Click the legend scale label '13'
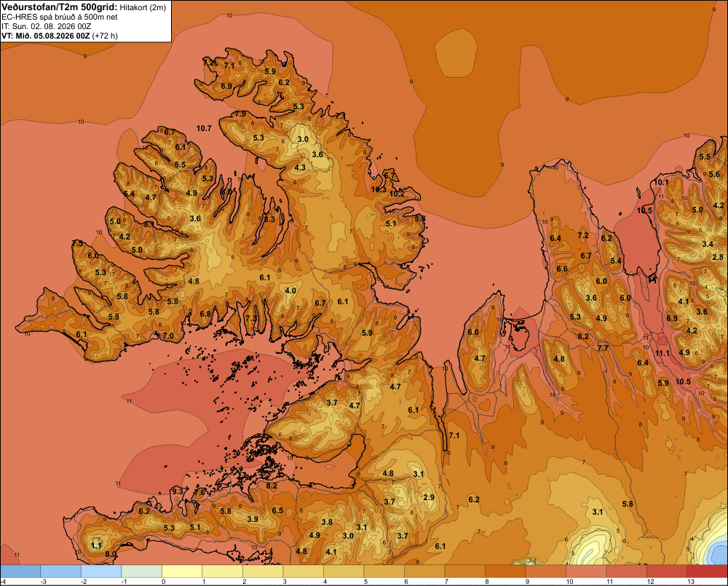 (x=691, y=582)
